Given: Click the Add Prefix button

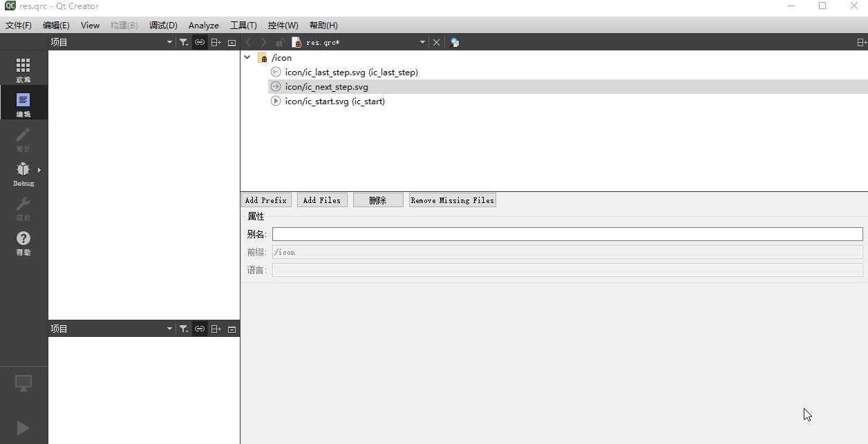Looking at the screenshot, I should pos(266,200).
